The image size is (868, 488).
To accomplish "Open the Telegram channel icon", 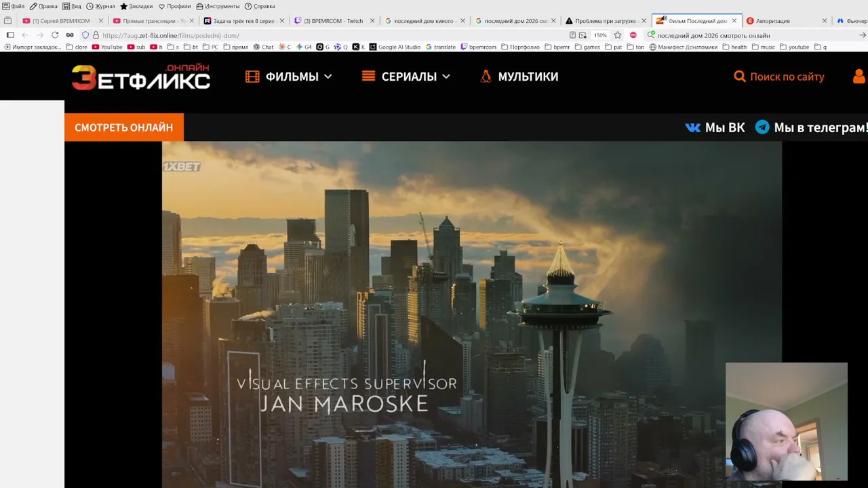I will click(x=762, y=127).
